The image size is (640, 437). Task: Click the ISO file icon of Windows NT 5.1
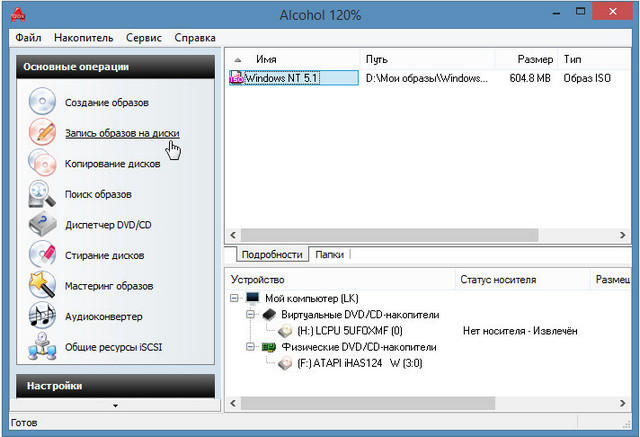(x=236, y=78)
